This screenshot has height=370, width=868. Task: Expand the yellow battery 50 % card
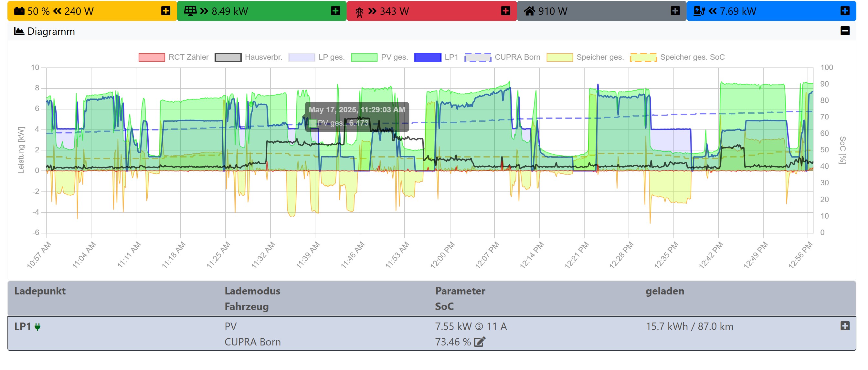(x=165, y=11)
